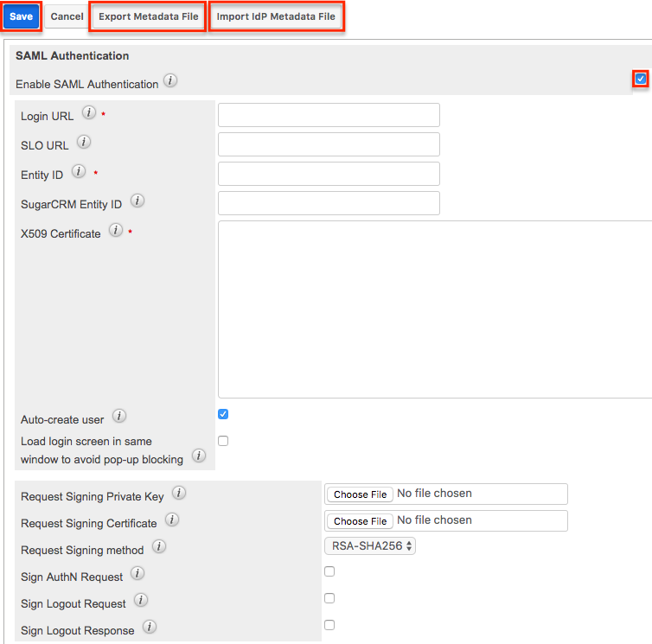Open info icon for Sign AuthN Request
Image resolution: width=652 pixels, height=644 pixels.
137,573
